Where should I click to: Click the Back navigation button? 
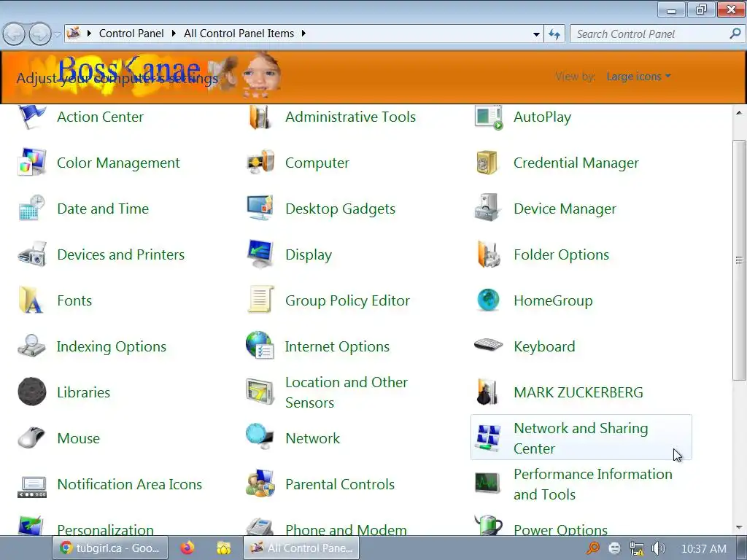pyautogui.click(x=14, y=34)
